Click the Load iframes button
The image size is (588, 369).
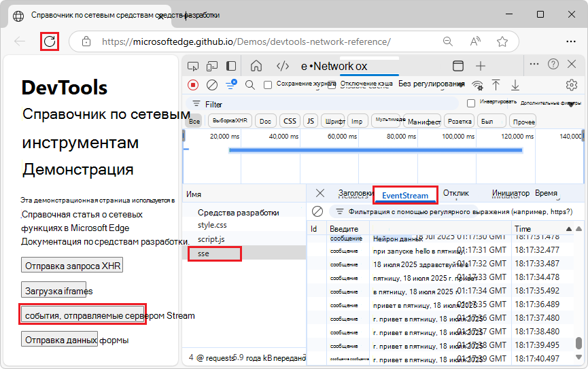(x=54, y=290)
